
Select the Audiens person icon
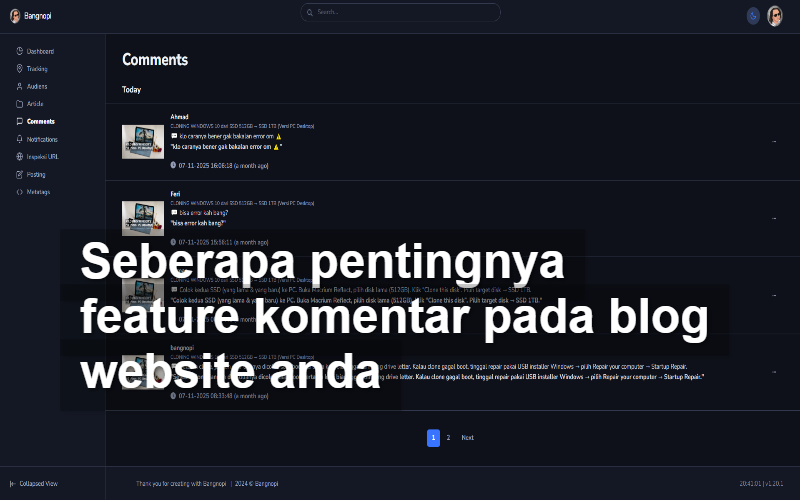(x=20, y=86)
